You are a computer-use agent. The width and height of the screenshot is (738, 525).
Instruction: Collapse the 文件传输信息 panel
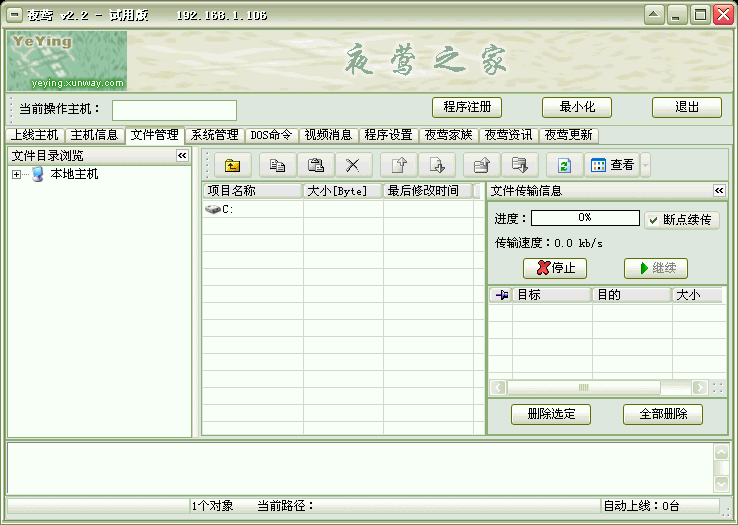pos(719,191)
